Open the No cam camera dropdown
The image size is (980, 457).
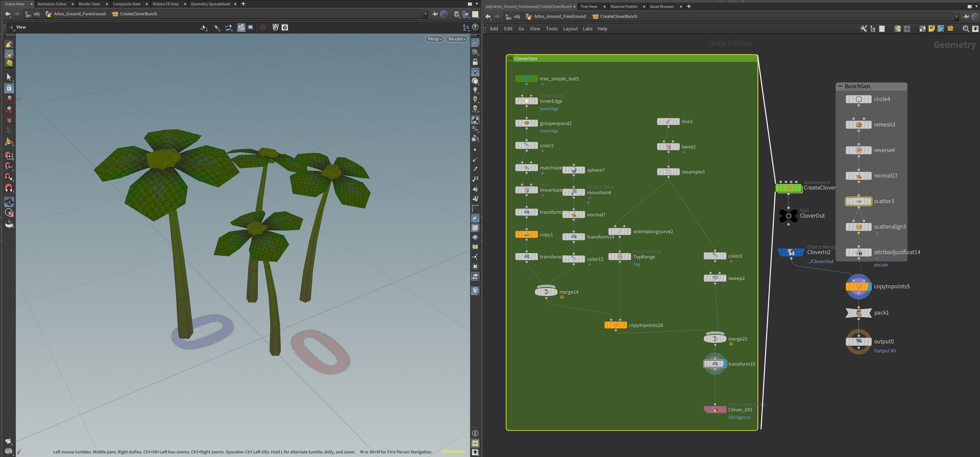[x=457, y=39]
